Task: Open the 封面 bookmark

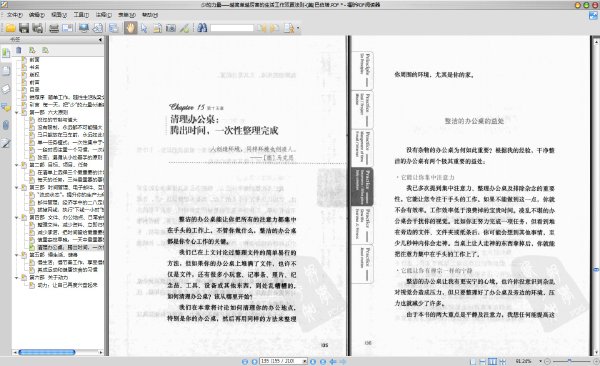Action: pos(34,60)
